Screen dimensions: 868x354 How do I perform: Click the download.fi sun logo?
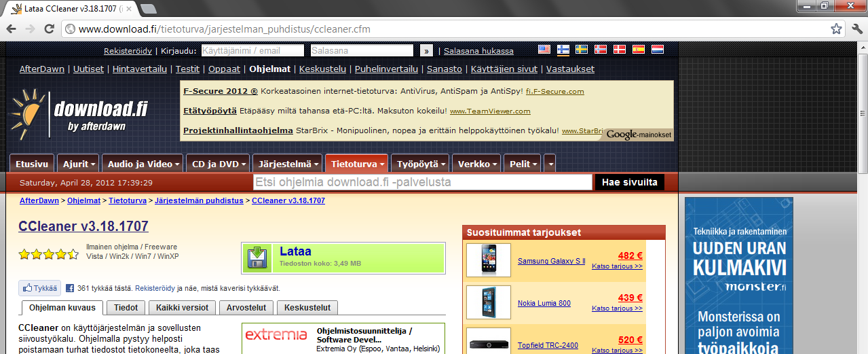coord(28,114)
